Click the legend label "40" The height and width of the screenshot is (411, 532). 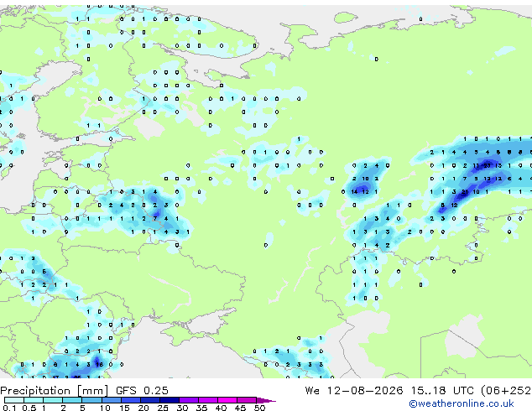(x=221, y=408)
